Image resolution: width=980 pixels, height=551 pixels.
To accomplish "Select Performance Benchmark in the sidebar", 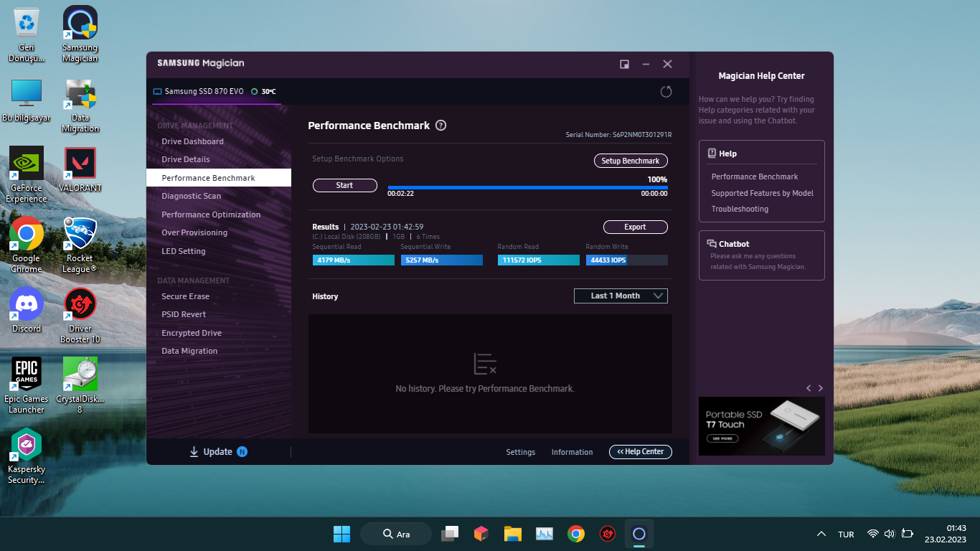I will (x=219, y=178).
